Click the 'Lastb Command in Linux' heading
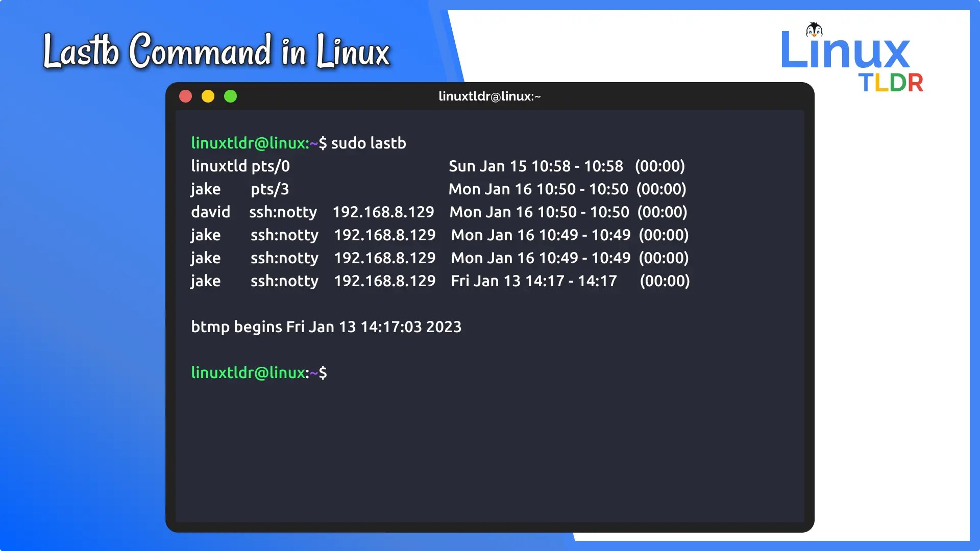The image size is (980, 551). pos(216,51)
